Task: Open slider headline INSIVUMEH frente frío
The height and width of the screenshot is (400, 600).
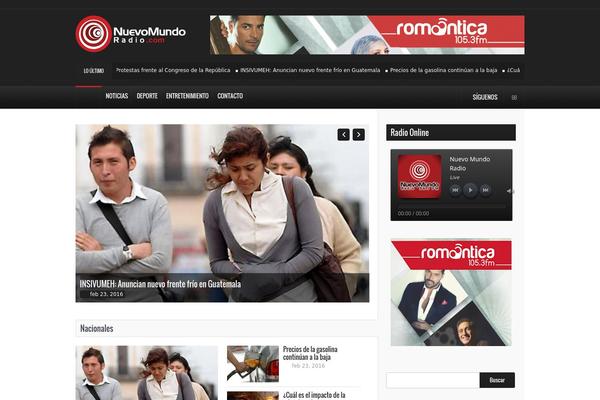Action: point(160,284)
